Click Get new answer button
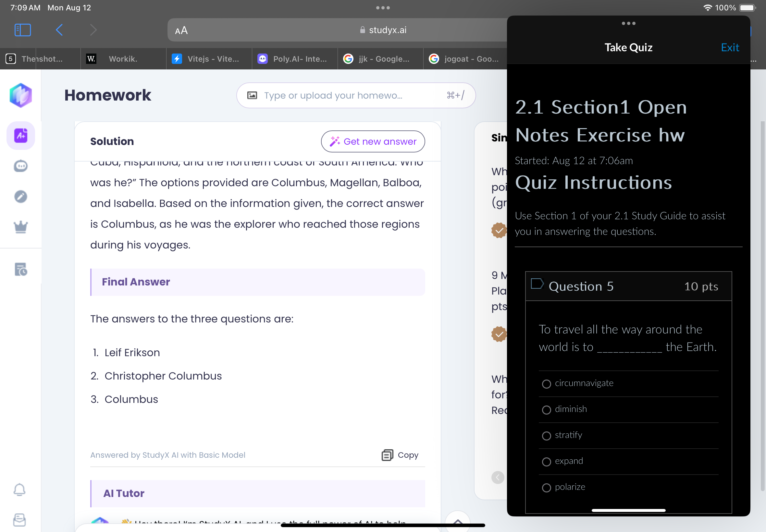Image resolution: width=766 pixels, height=532 pixels. 373,141
